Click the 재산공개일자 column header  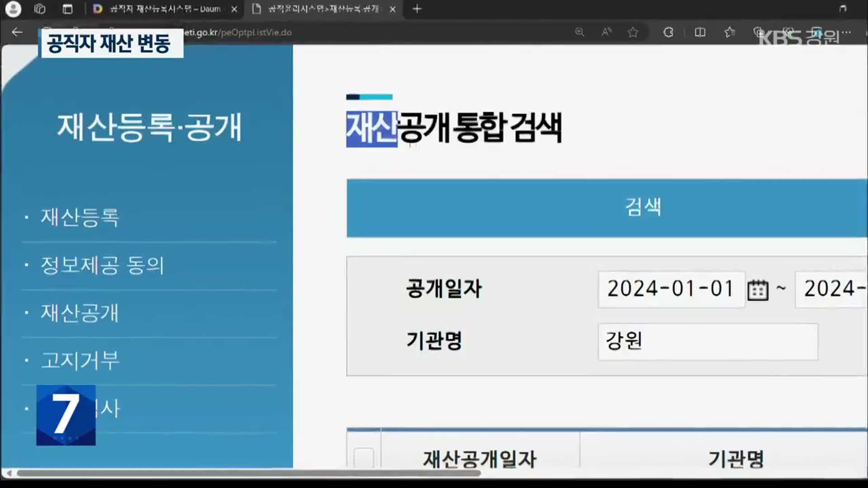480,459
